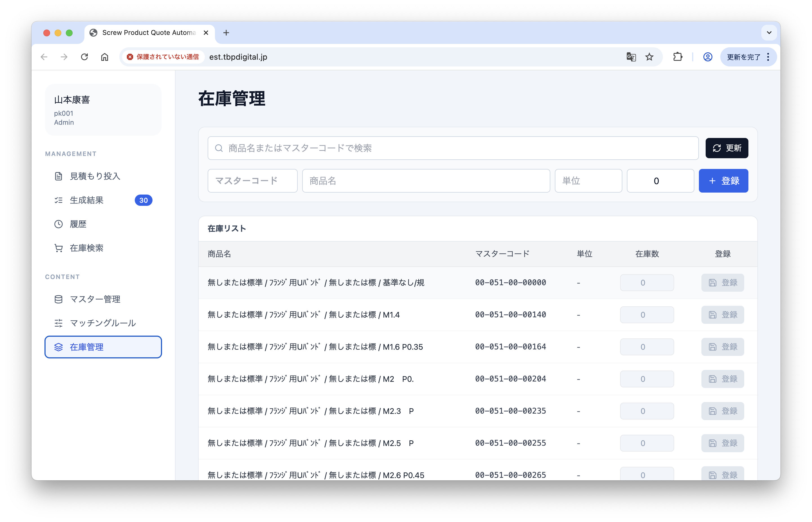Open Chrome's three-dot menu
The image size is (812, 522).
coord(768,57)
